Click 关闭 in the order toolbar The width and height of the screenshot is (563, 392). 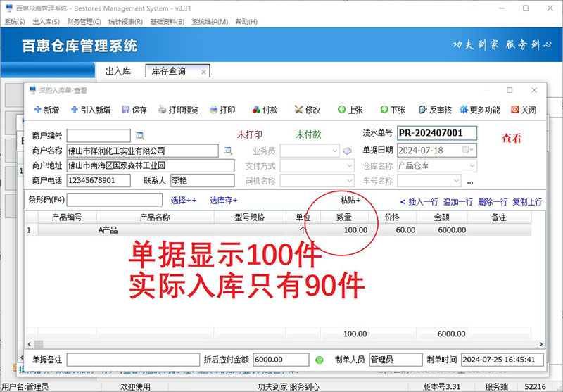tap(524, 110)
